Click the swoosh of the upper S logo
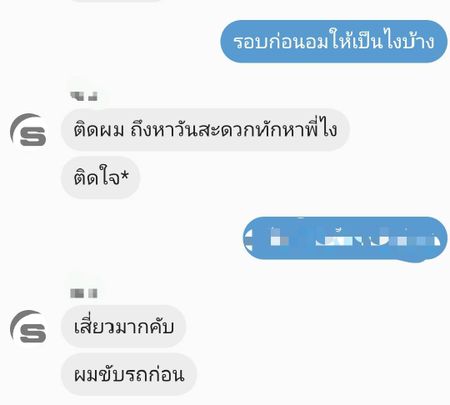 [23, 125]
